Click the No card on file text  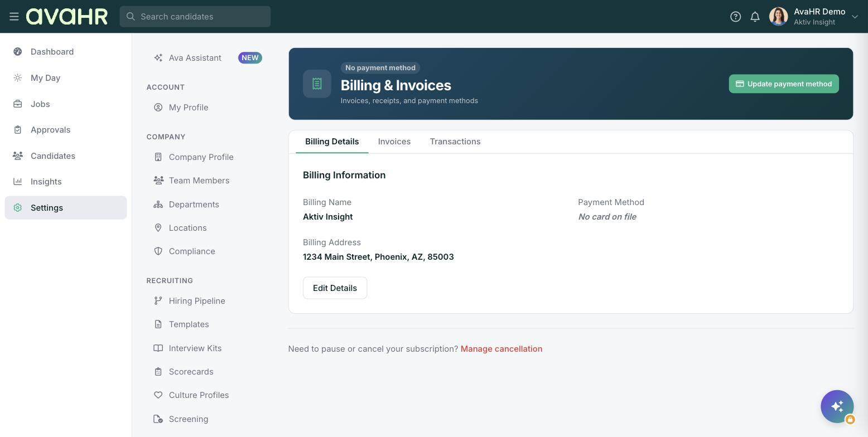607,217
